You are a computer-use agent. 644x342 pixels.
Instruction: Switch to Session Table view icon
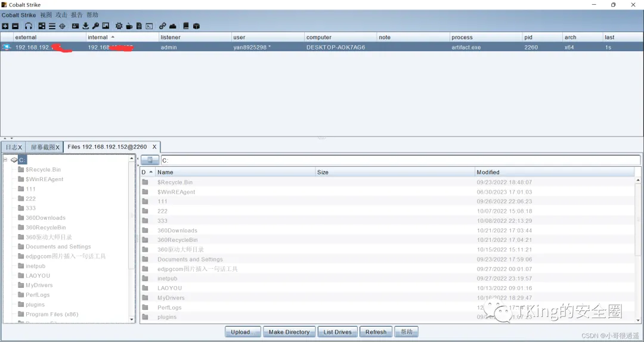52,26
